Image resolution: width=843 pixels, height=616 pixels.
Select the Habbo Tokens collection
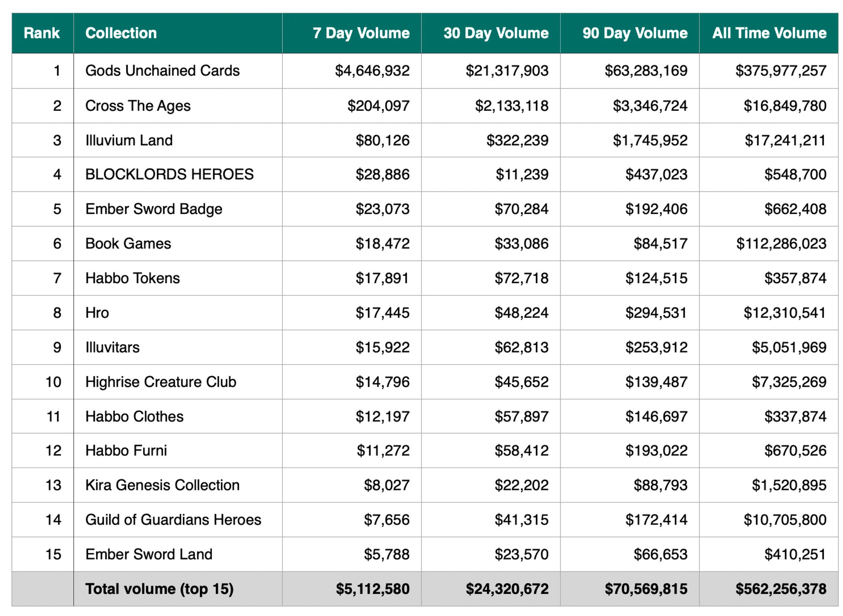[x=132, y=278]
